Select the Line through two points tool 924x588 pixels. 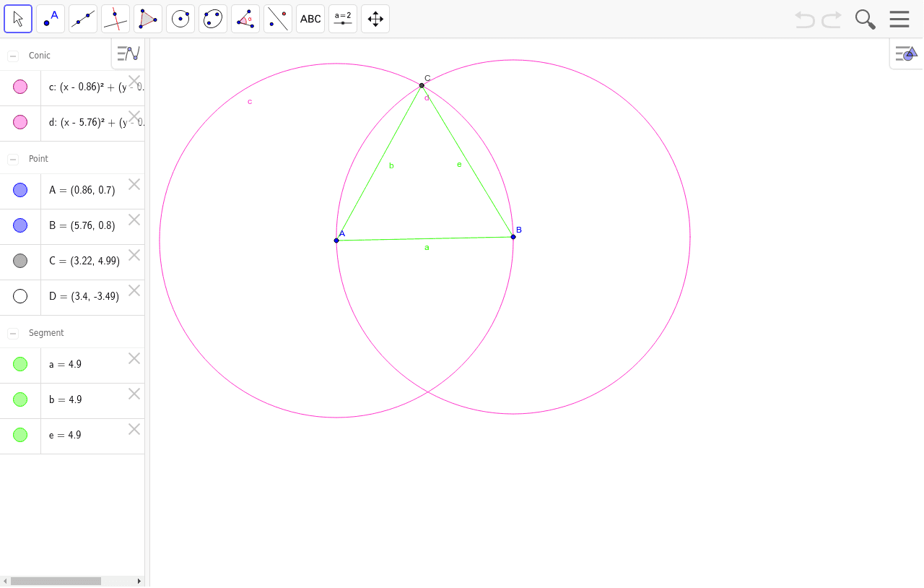83,19
